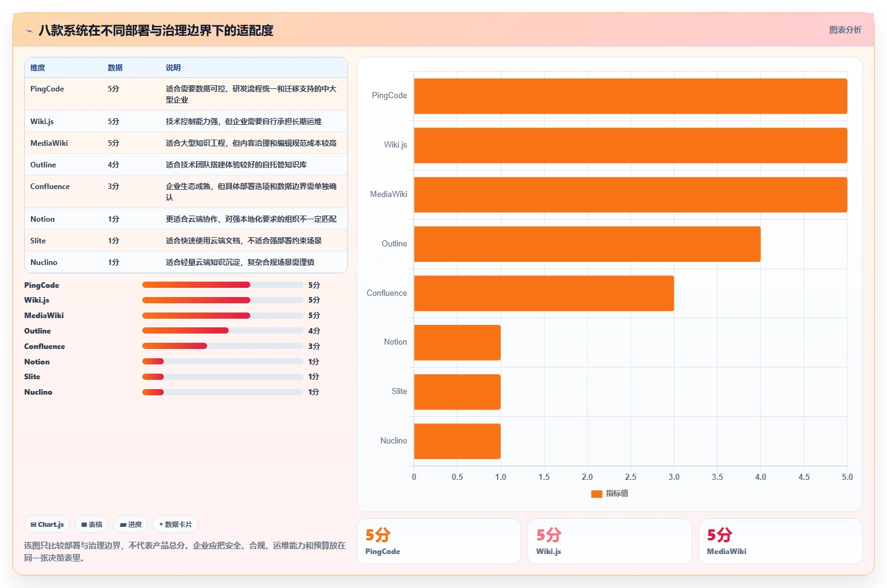This screenshot has height=588, width=887.
Task: Click Wiki.js description about 技术控制能力强
Action: click(244, 122)
